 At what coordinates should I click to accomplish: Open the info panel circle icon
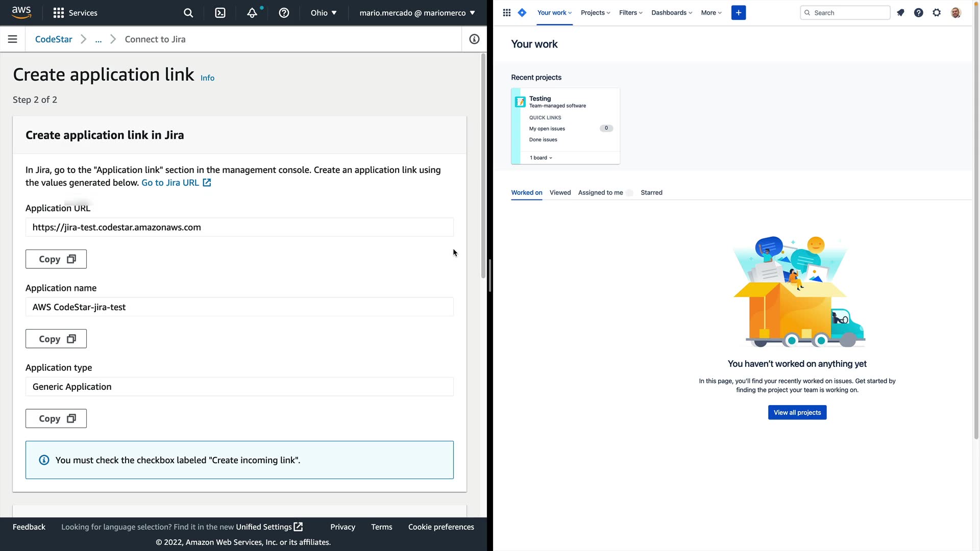pyautogui.click(x=474, y=39)
